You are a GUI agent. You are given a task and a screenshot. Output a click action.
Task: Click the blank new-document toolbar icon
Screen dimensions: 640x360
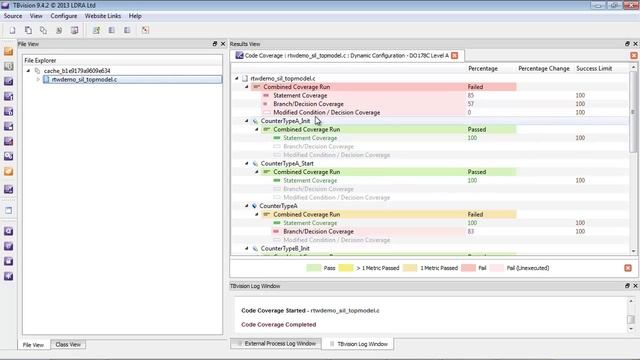(x=12, y=30)
